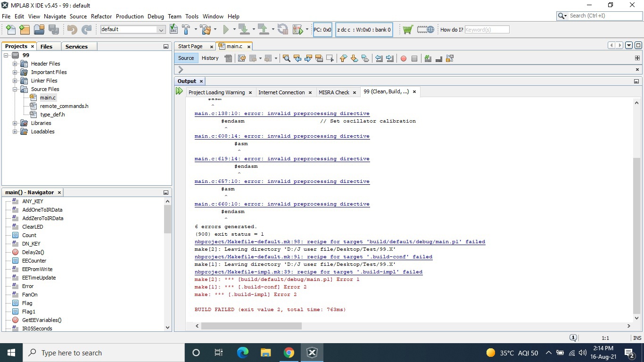This screenshot has height=362, width=644.
Task: Click the Clean and Build broom icon
Action: 206,30
